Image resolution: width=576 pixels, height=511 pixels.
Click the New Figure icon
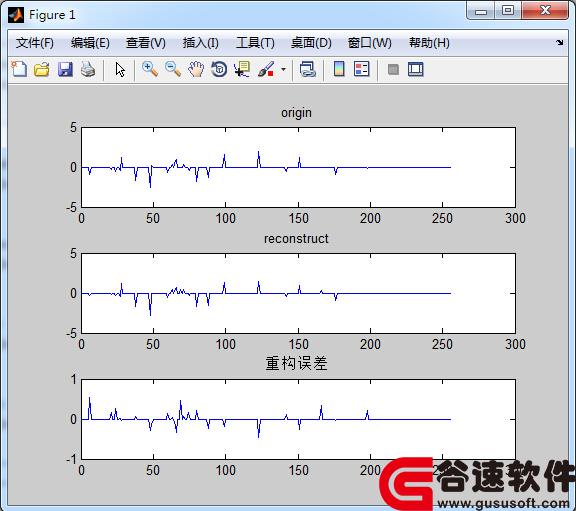point(19,69)
